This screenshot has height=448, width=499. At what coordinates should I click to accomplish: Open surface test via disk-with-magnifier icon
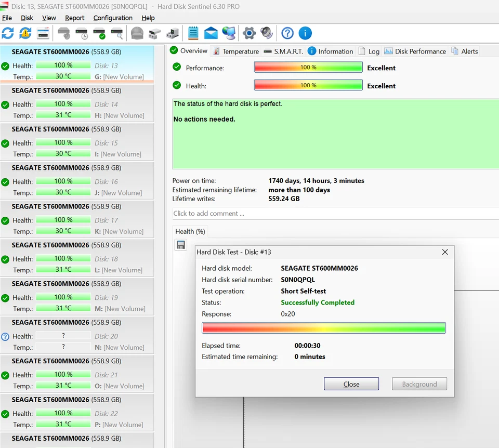117,33
